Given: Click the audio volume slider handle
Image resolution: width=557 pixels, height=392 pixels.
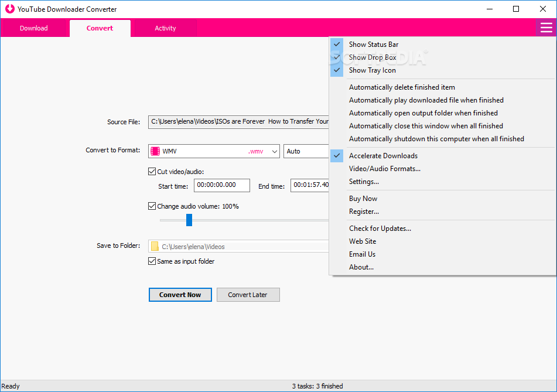Looking at the screenshot, I should click(x=189, y=220).
